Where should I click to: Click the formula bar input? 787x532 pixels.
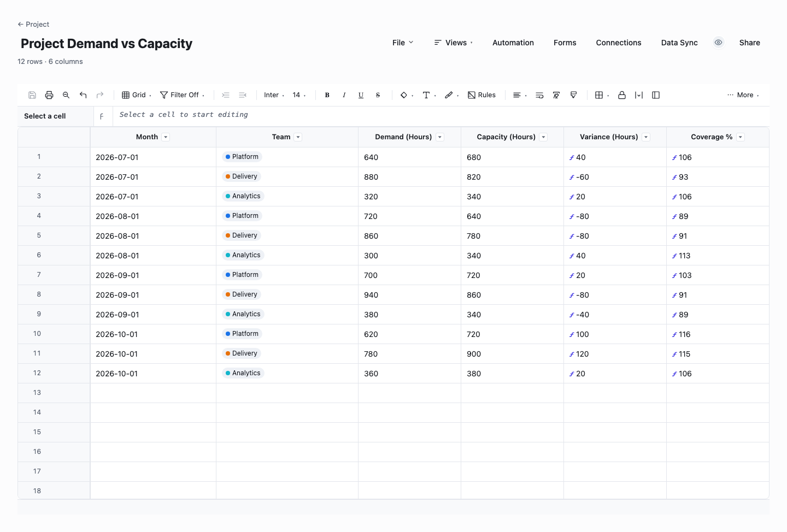(x=441, y=115)
